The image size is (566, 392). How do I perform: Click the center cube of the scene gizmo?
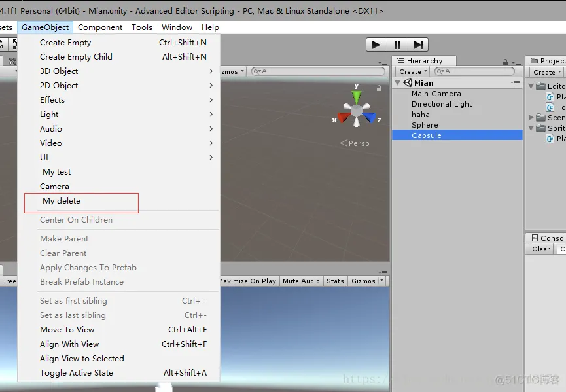[356, 111]
